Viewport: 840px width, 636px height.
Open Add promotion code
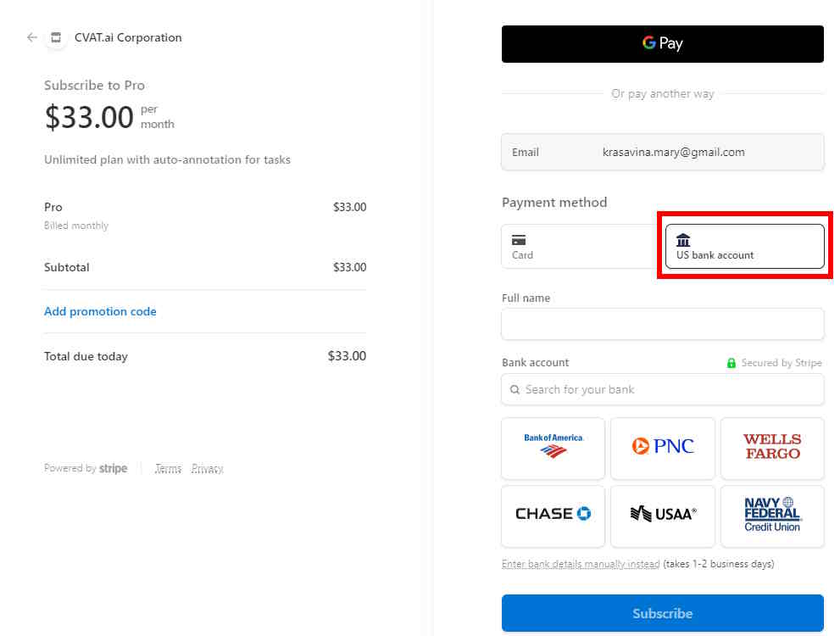(x=100, y=311)
